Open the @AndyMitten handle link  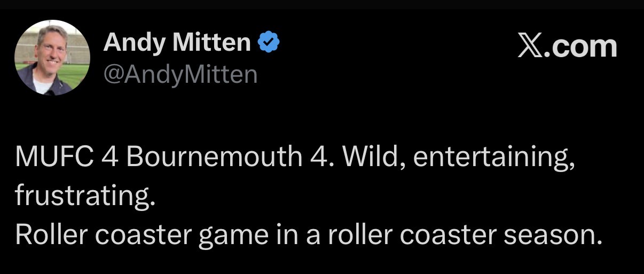(x=180, y=75)
